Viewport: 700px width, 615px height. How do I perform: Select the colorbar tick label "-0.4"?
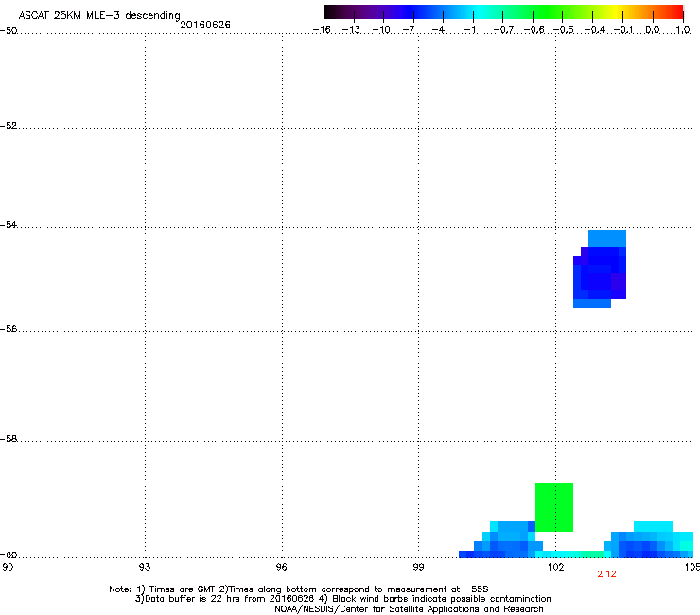594,30
